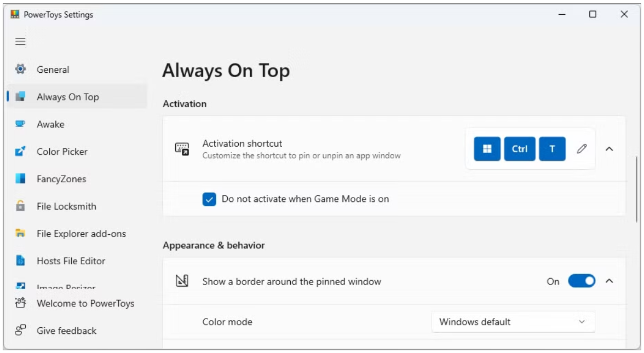644x353 pixels.
Task: Click the hamburger navigation menu icon
Action: 20,42
